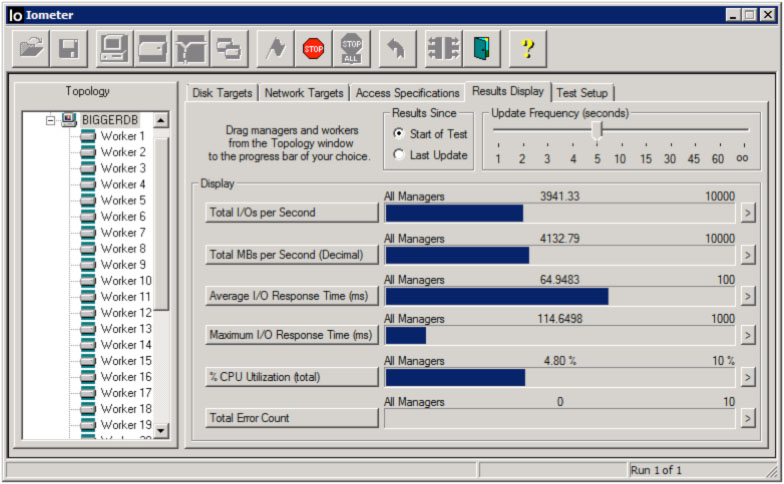Select Start of Test radio button

(x=398, y=134)
